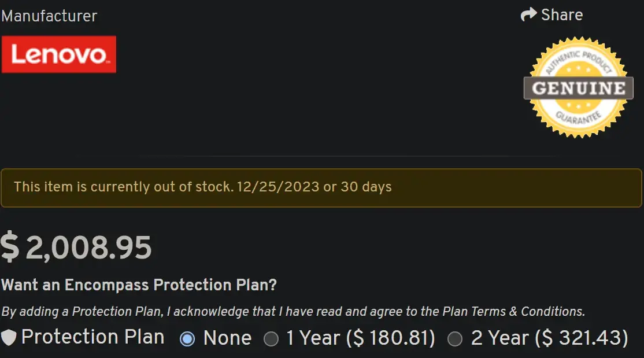Click the Lenovo manufacturer logo

59,55
